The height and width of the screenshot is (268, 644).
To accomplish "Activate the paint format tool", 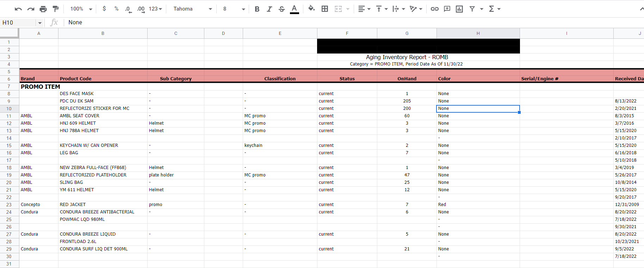I will point(56,9).
